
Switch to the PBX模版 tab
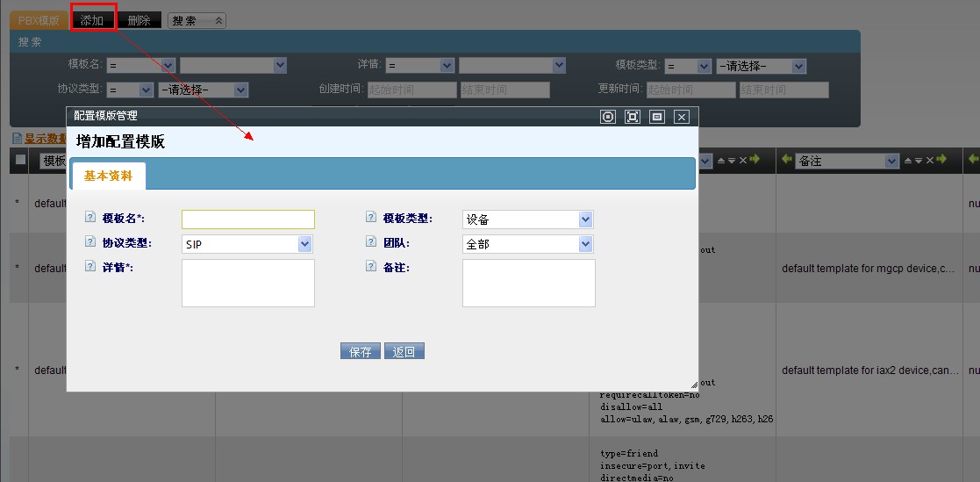coord(39,20)
